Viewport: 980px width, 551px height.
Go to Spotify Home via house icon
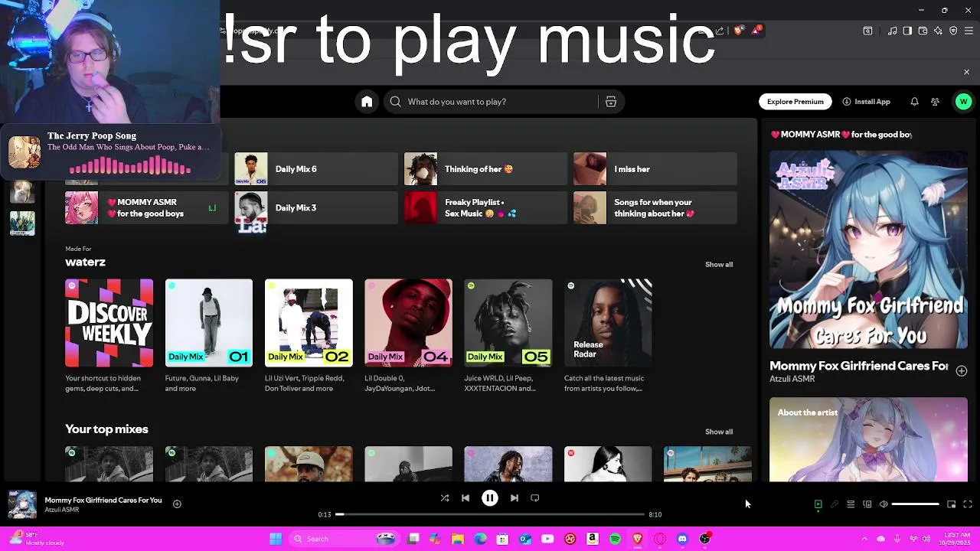pyautogui.click(x=367, y=102)
